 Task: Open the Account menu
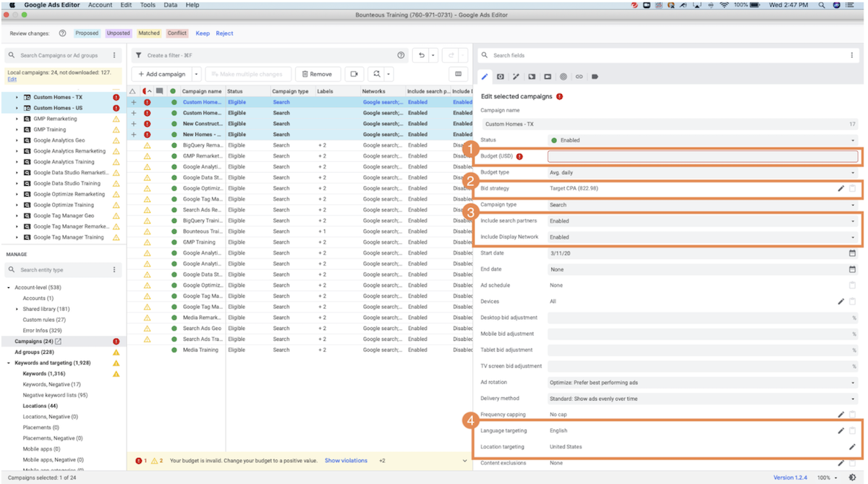point(100,5)
